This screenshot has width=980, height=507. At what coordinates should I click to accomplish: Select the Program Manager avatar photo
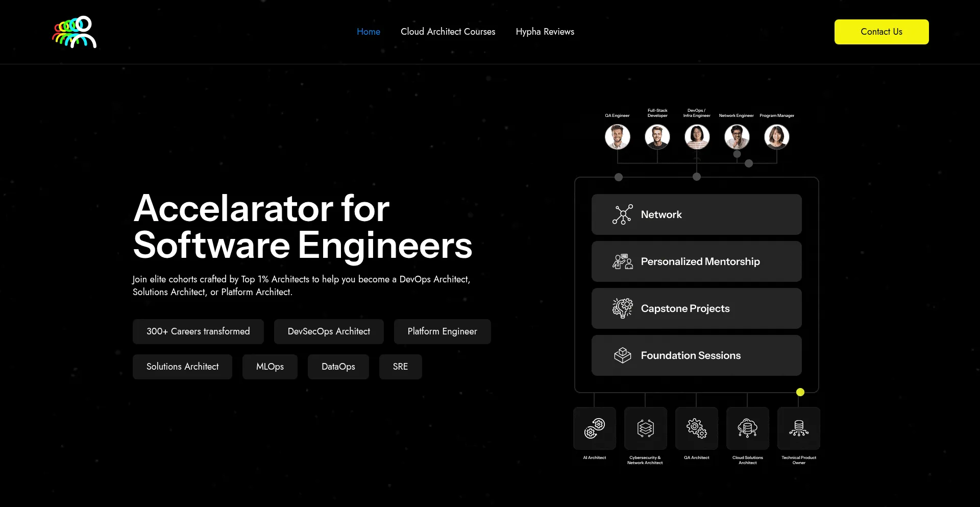point(776,137)
